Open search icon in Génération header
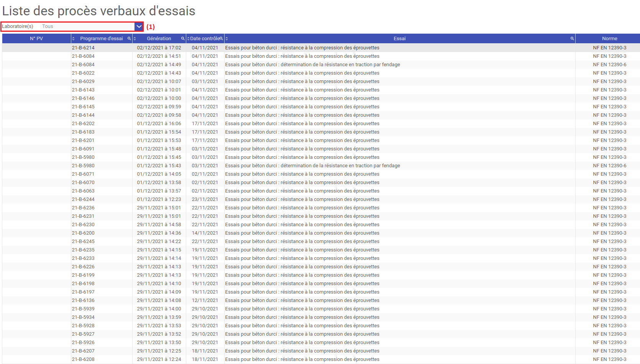Viewport: 640px width, 364px height. click(x=183, y=39)
